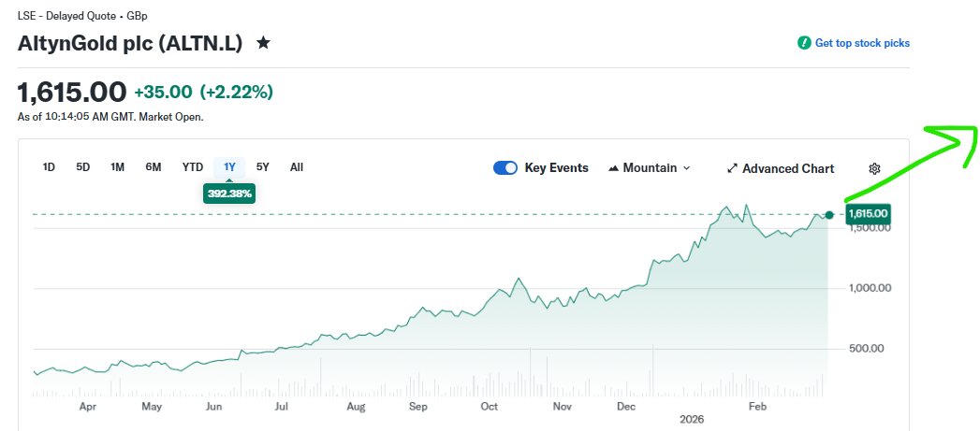Click the Oct x-axis label
980x431 pixels.
pyautogui.click(x=489, y=407)
